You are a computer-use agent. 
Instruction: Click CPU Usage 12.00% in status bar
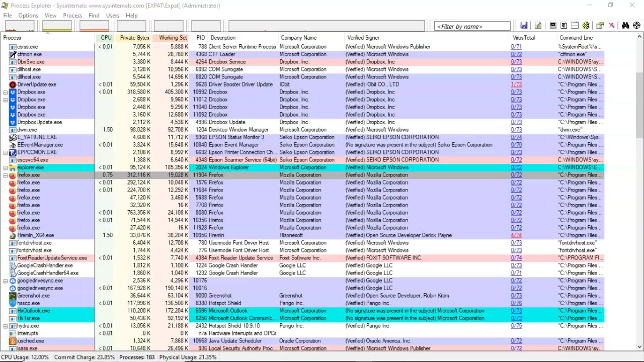pyautogui.click(x=25, y=357)
